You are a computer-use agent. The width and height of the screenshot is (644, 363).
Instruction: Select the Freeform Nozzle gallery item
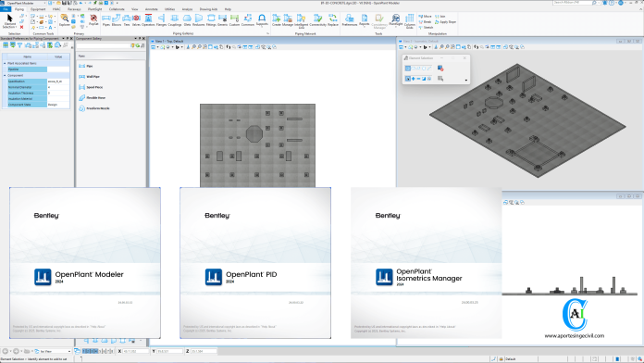coord(94,108)
